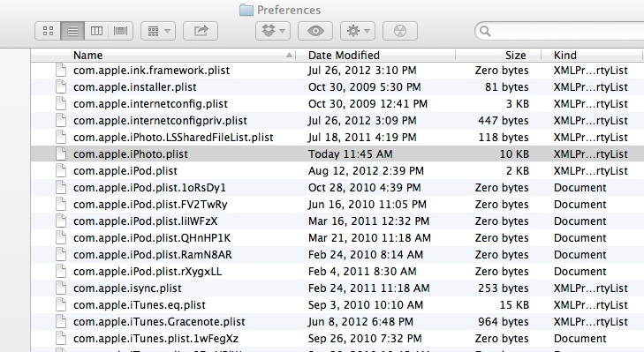Click "Jul 18, 2011 4:19 PM" date
This screenshot has width=644, height=352.
click(362, 138)
